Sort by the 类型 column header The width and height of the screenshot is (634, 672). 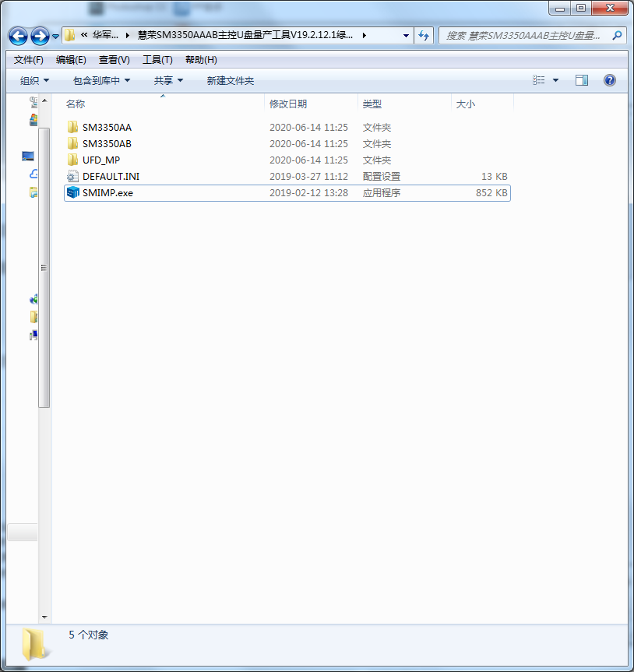[x=372, y=104]
